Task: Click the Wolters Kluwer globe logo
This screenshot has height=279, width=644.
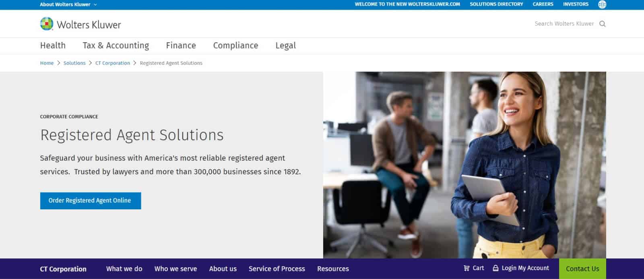Action: (x=47, y=24)
